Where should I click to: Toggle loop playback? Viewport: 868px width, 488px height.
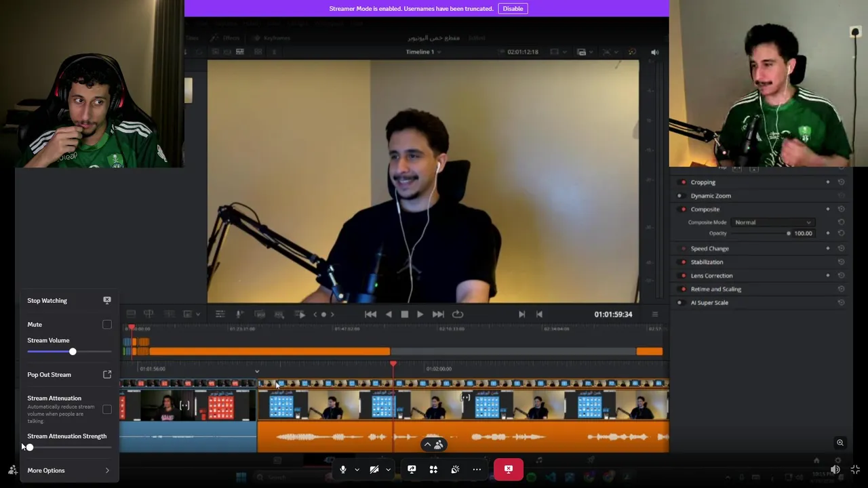(458, 314)
